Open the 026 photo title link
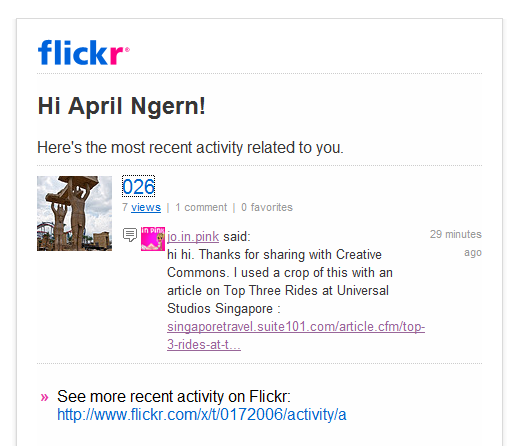The height and width of the screenshot is (446, 527). click(138, 187)
